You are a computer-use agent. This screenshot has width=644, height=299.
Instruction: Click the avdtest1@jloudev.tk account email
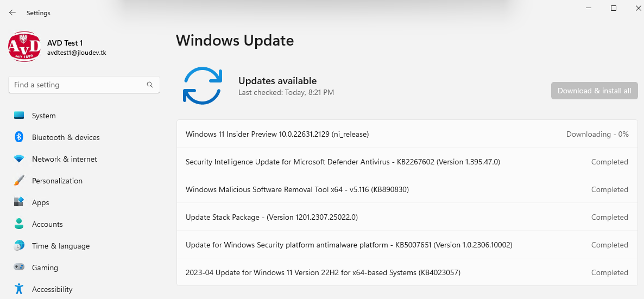click(77, 53)
